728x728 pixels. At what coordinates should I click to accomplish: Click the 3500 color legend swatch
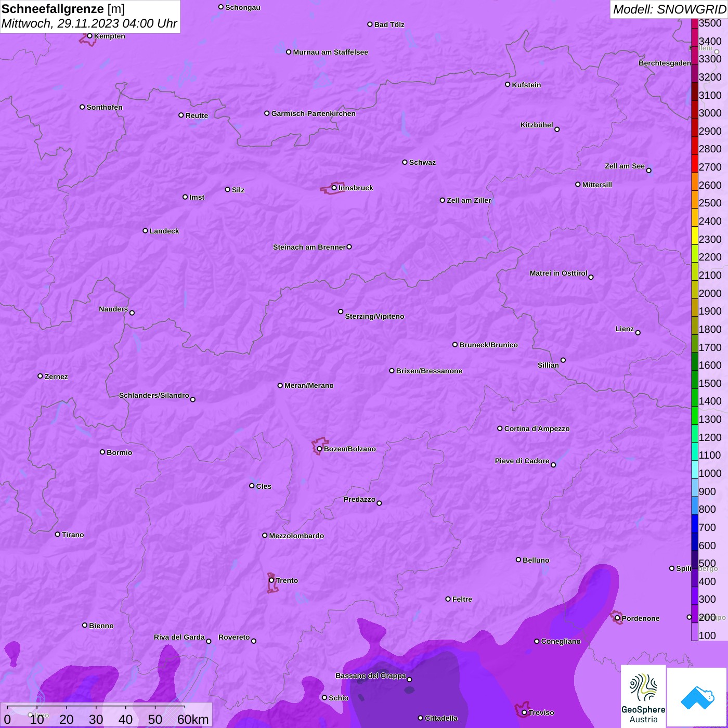click(695, 23)
